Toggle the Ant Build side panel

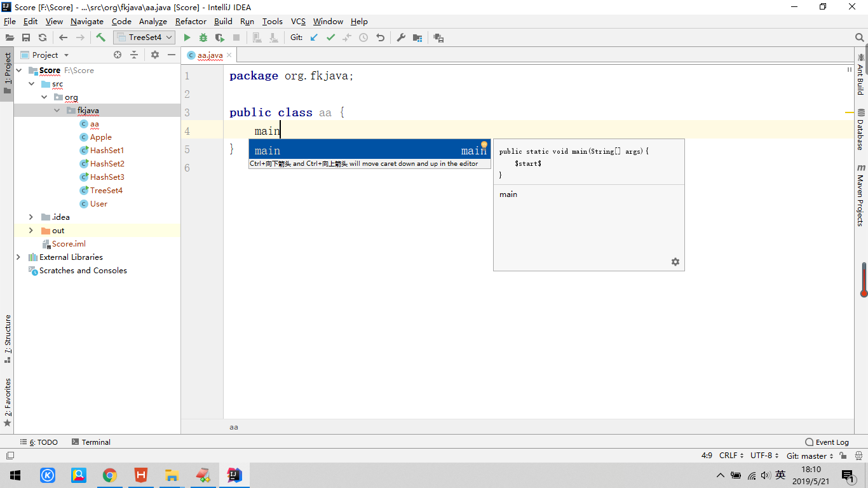(861, 74)
